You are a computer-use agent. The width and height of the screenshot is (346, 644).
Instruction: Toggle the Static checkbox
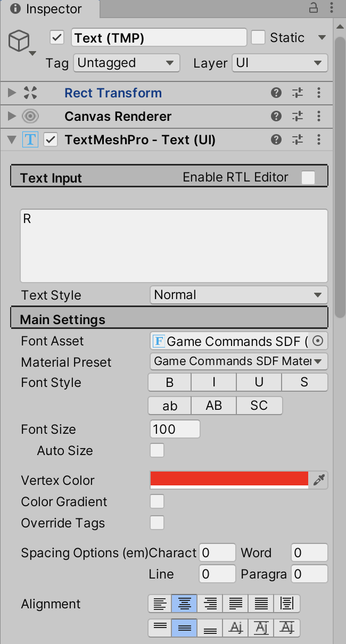(x=258, y=38)
